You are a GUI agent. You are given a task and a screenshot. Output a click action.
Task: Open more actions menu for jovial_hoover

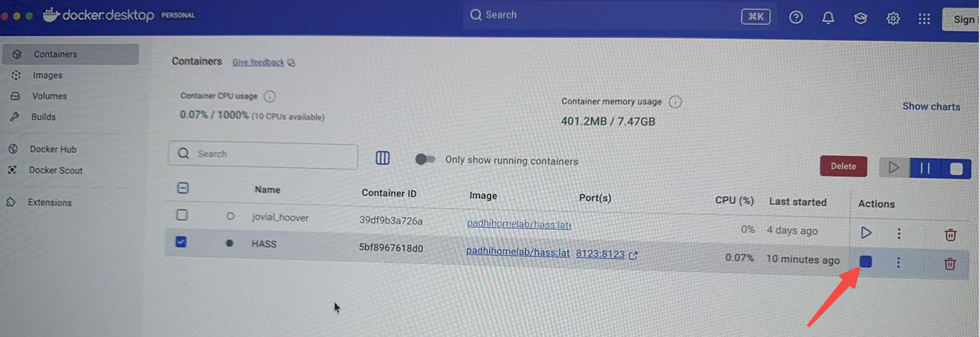899,234
